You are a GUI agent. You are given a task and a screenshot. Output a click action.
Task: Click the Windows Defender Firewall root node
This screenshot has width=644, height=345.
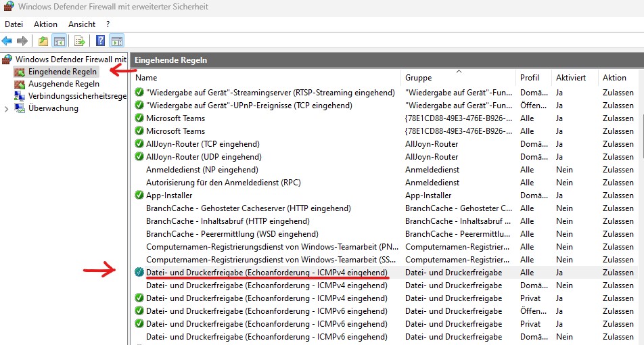tap(70, 60)
